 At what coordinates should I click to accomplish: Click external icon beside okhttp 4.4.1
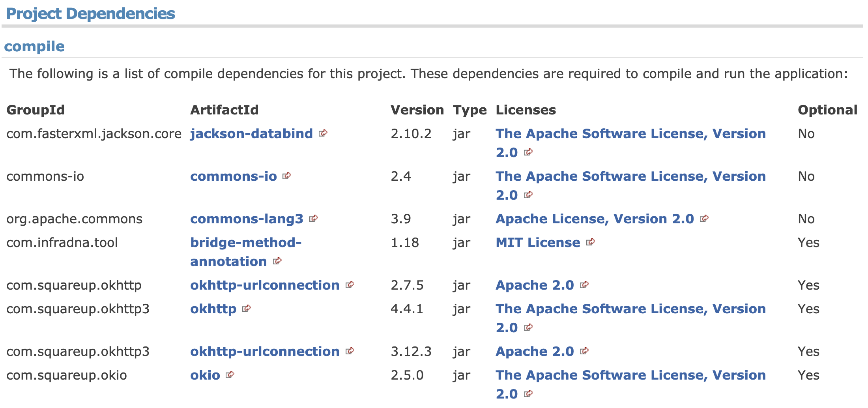(247, 308)
